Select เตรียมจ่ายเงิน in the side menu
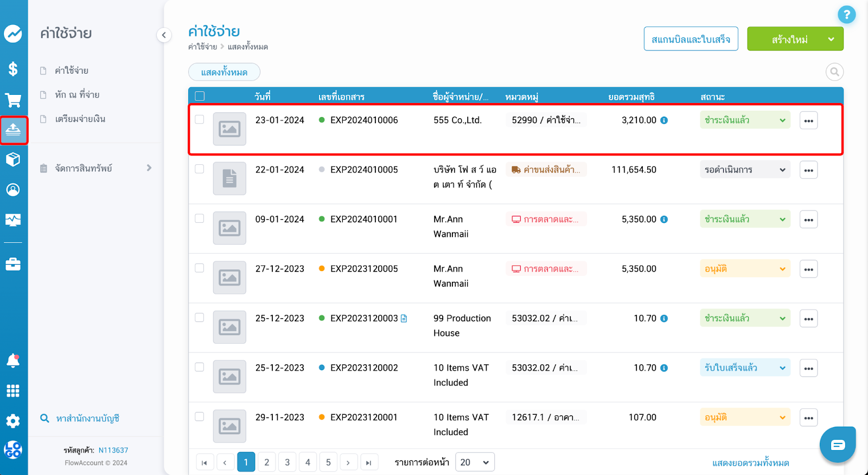 pos(80,119)
